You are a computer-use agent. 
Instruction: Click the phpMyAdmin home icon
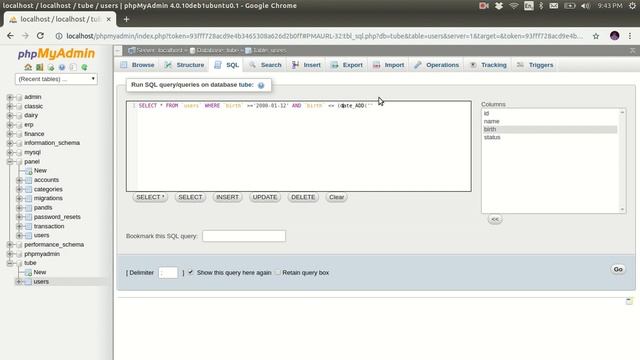(28, 67)
